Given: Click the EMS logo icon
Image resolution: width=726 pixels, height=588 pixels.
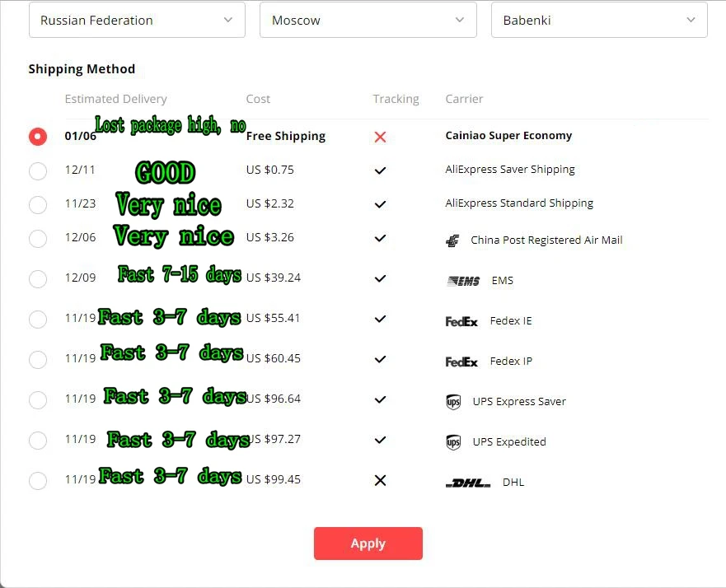Looking at the screenshot, I should [x=463, y=281].
